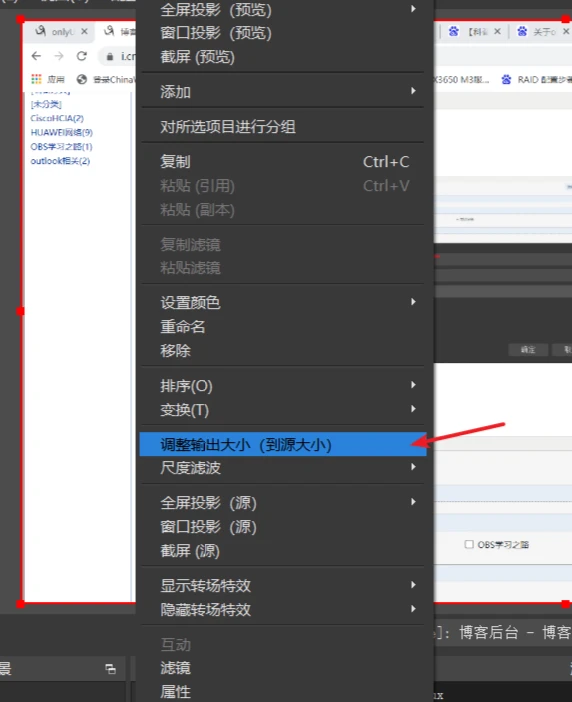The height and width of the screenshot is (702, 572).
Task: Click the browser forward arrow icon
Action: point(59,56)
